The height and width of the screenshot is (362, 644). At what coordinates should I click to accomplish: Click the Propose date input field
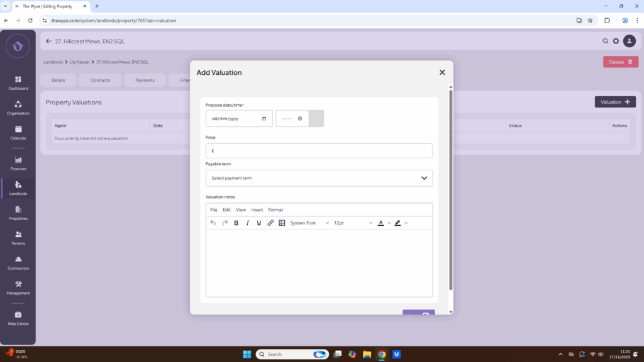point(238,119)
